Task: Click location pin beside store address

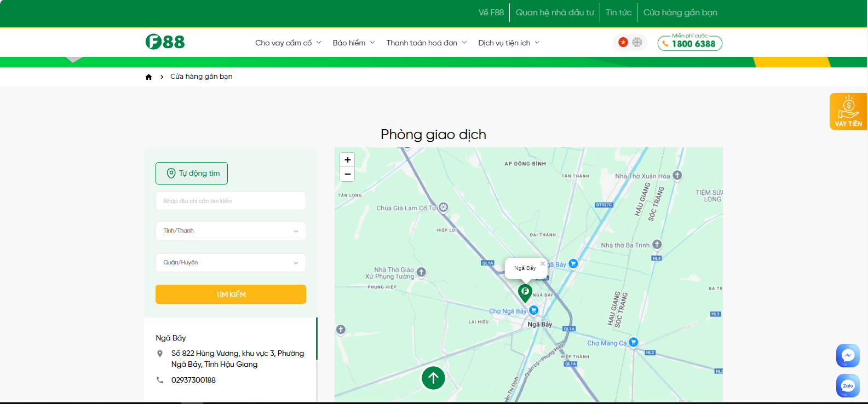Action: [160, 354]
